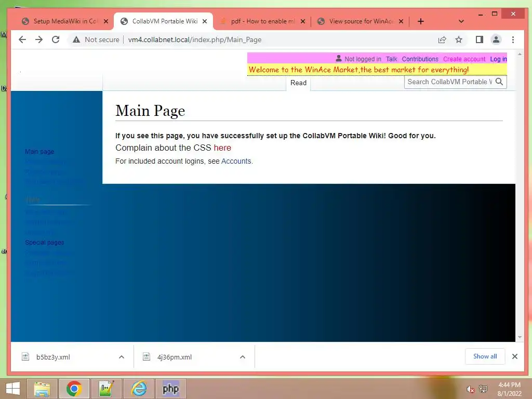
Task: Open Special pages in the wiki sidebar
Action: (45, 243)
